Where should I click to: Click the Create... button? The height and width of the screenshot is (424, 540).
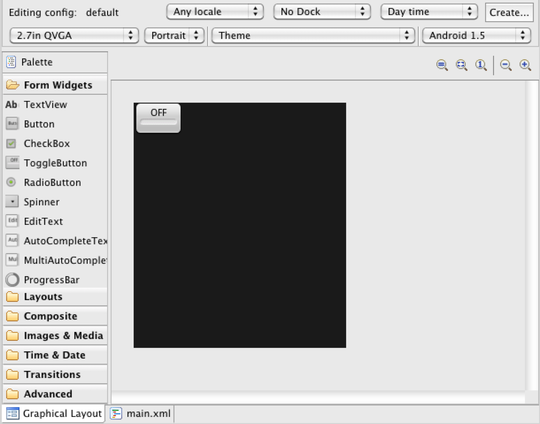click(x=509, y=12)
